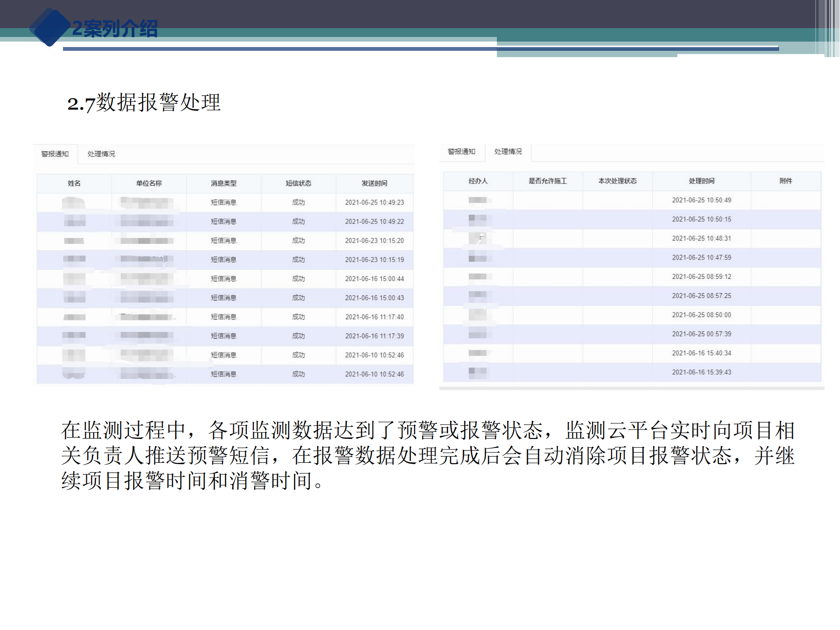Viewport: 840px width, 630px height.
Task: Select the send time 2021-06-23 10:15:20
Action: (375, 241)
